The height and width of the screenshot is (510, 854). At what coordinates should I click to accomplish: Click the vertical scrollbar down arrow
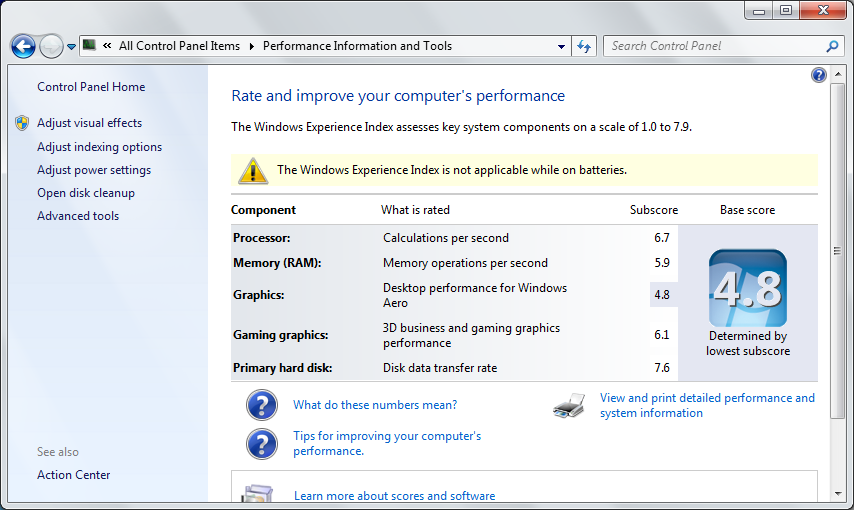coord(838,494)
